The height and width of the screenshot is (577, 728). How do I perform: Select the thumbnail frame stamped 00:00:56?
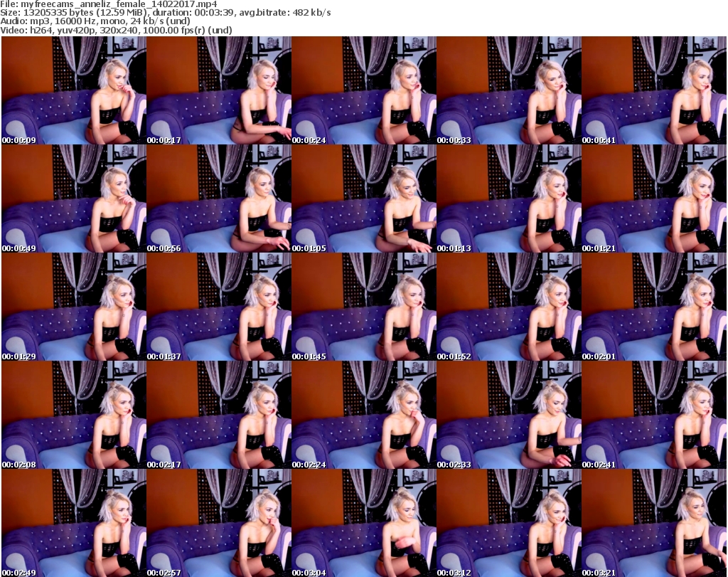(219, 198)
